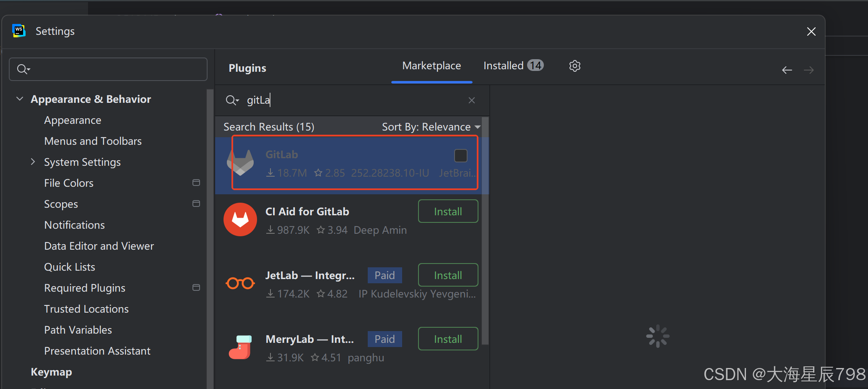Viewport: 868px width, 389px height.
Task: Click the CI Aid for GitLab red icon
Action: pyautogui.click(x=240, y=219)
